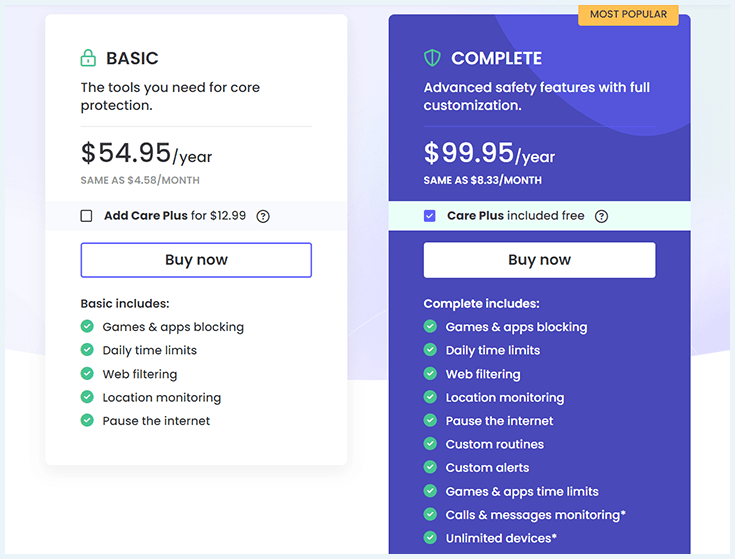
Task: Open the help icon next to Care Plus included free
Action: pyautogui.click(x=601, y=216)
